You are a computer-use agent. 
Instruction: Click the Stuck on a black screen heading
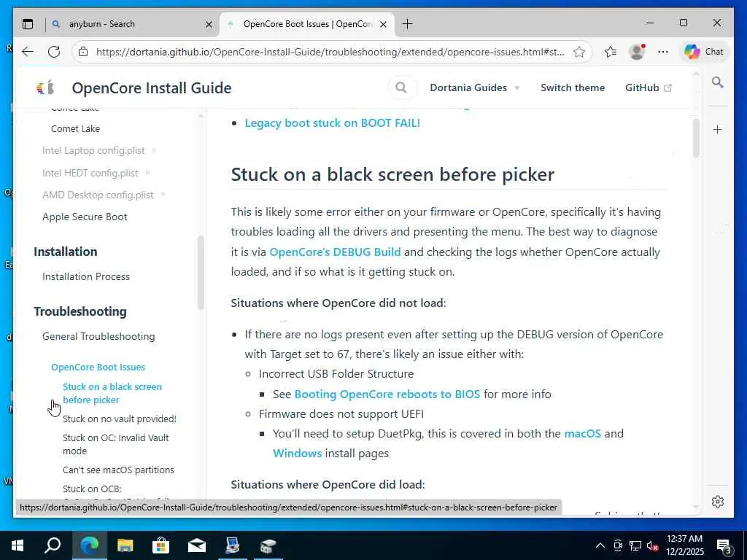[392, 174]
